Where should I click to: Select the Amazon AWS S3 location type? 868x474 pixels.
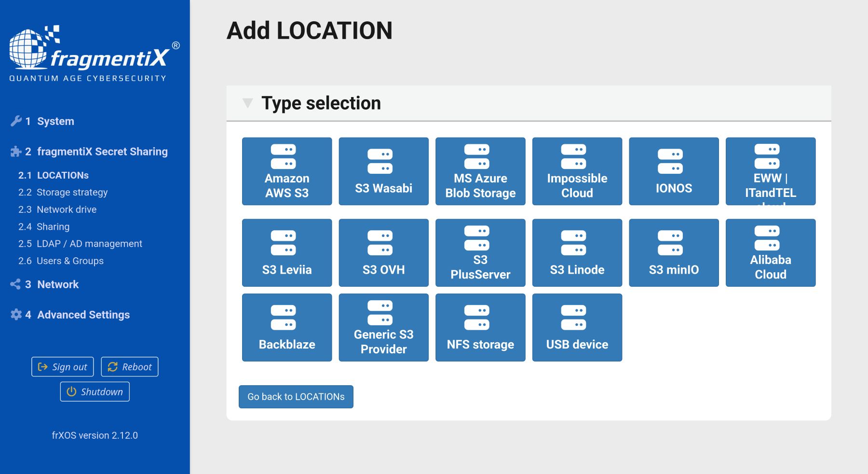287,171
